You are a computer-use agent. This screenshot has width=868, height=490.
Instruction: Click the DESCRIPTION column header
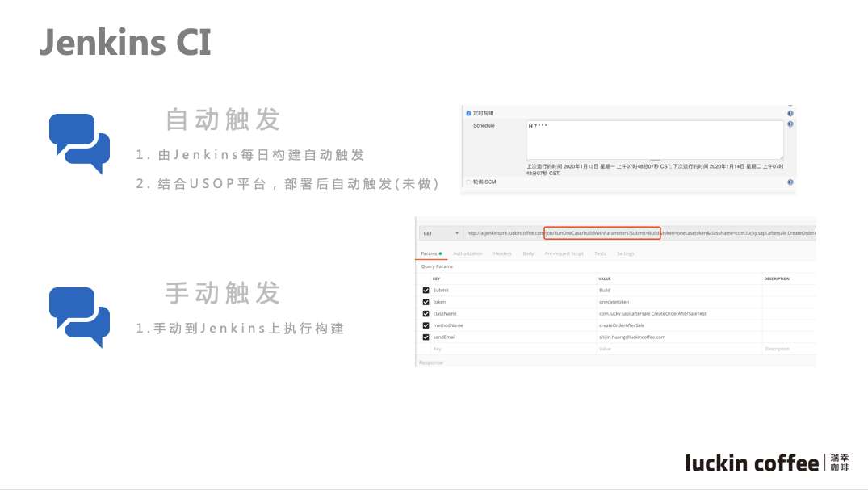[777, 279]
